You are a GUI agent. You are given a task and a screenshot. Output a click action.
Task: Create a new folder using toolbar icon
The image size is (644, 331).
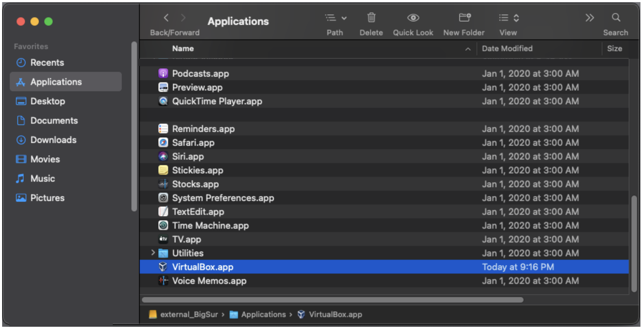(x=464, y=18)
